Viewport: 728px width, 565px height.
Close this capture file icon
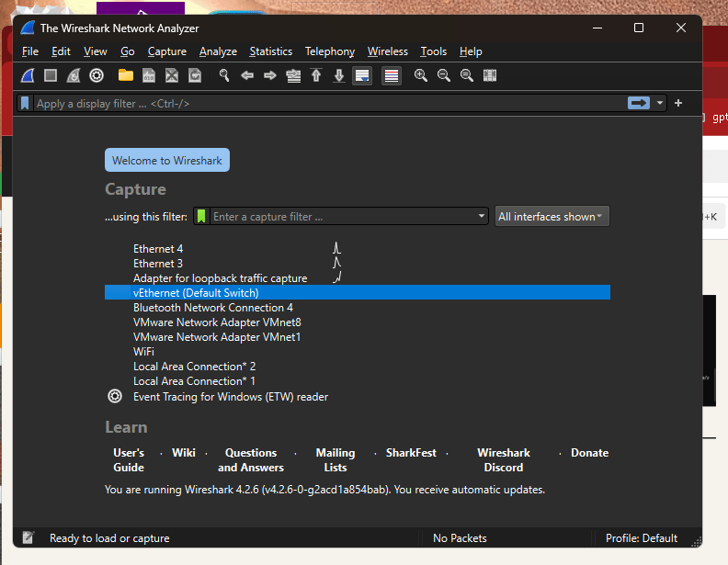tap(172, 75)
